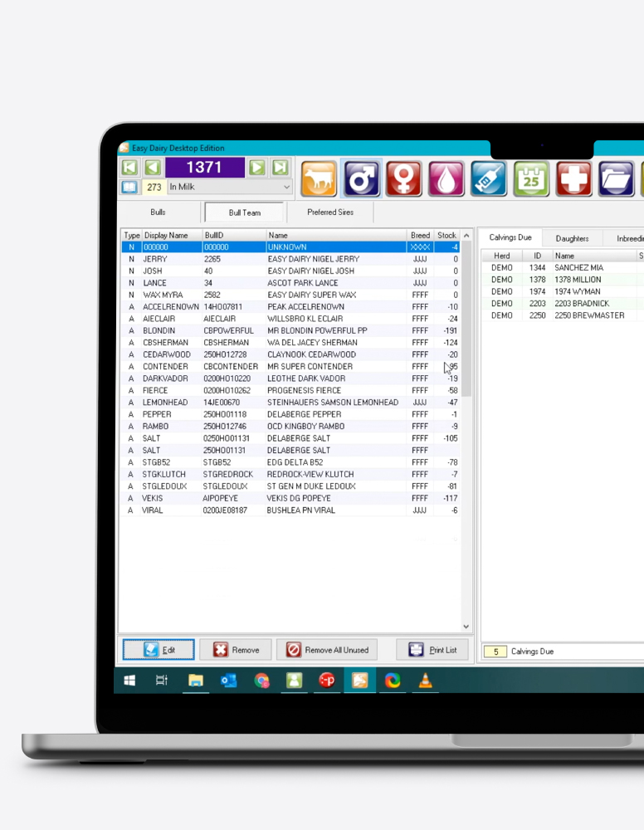Click the Remove button

236,650
